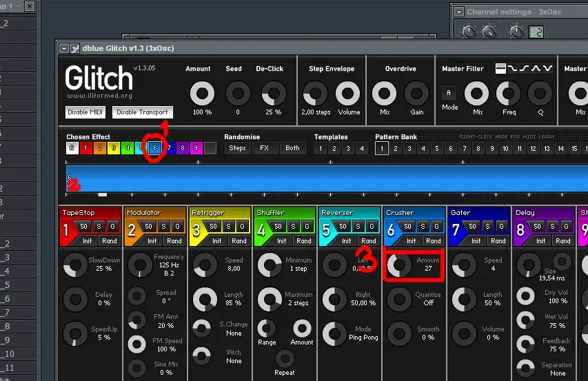The height and width of the screenshot is (381, 588).
Task: Select orange chosen effect 2 swatch
Action: point(100,148)
